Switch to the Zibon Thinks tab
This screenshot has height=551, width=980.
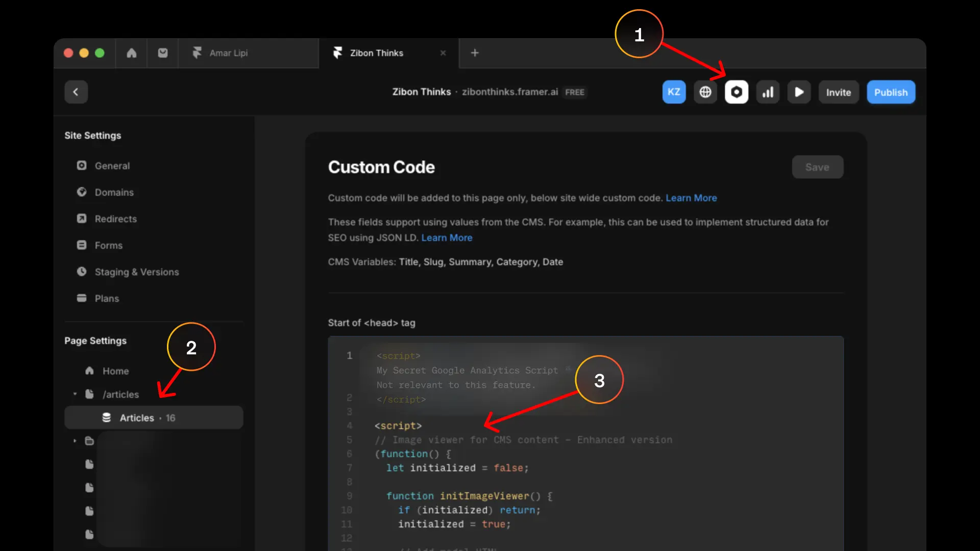pos(388,53)
